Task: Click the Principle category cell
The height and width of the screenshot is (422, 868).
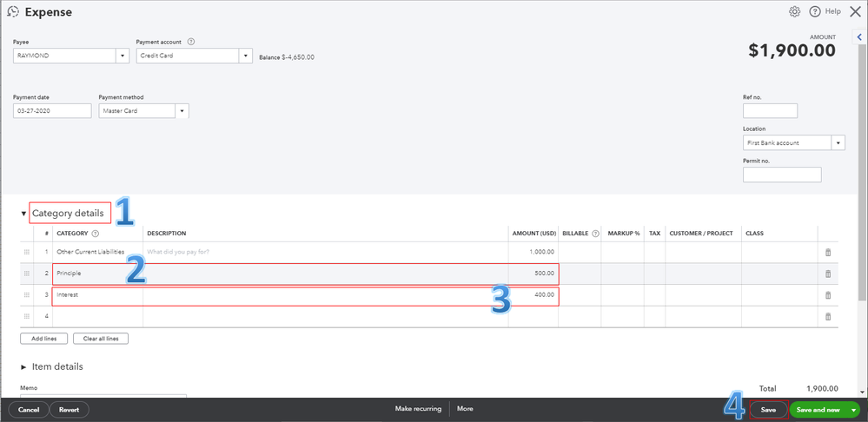Action: pyautogui.click(x=98, y=274)
